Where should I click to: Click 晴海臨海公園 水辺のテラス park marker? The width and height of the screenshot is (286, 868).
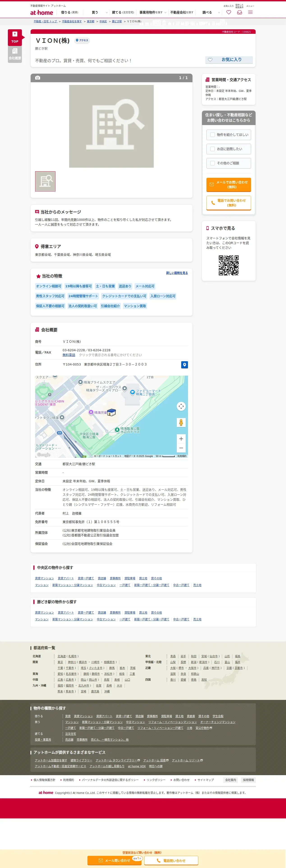[117, 430]
